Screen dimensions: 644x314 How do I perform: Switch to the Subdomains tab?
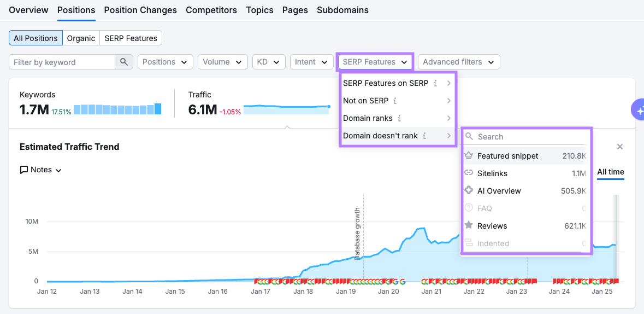(342, 10)
